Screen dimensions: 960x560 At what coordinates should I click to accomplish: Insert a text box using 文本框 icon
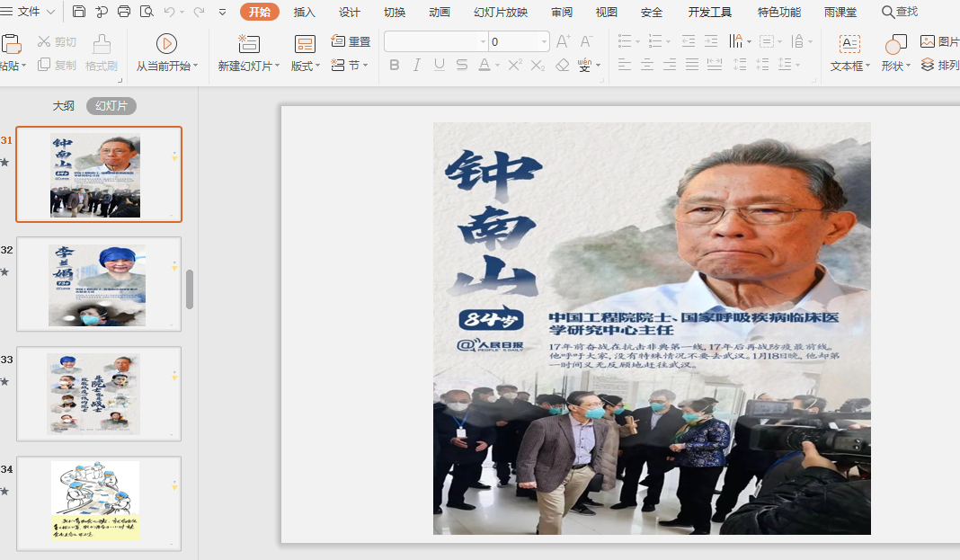[x=849, y=44]
